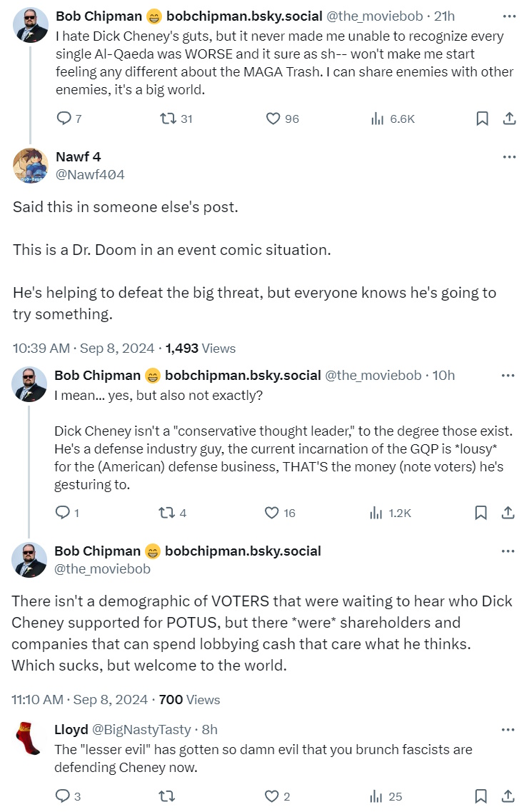This screenshot has height=812, width=529.
Task: Reply to Bob Chipman's top post
Action: 63,119
